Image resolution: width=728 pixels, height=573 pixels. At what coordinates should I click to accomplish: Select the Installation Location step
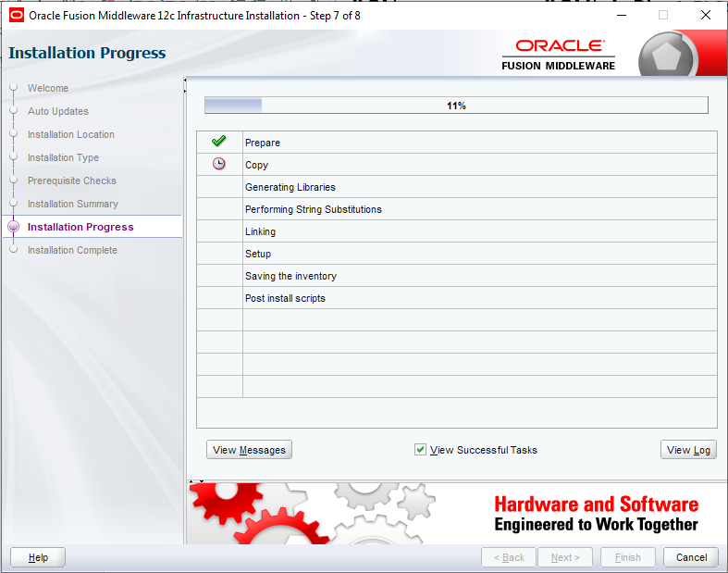71,134
